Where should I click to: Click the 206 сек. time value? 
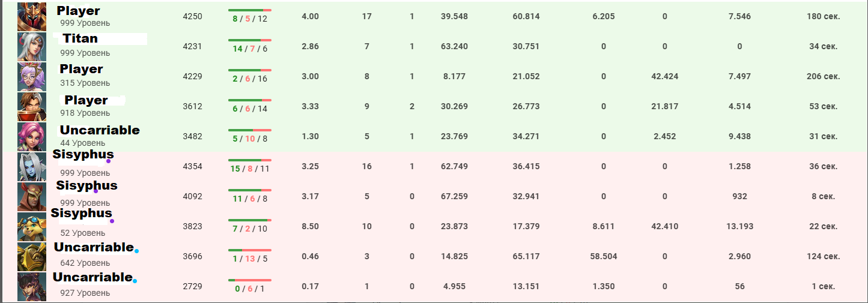coord(823,76)
